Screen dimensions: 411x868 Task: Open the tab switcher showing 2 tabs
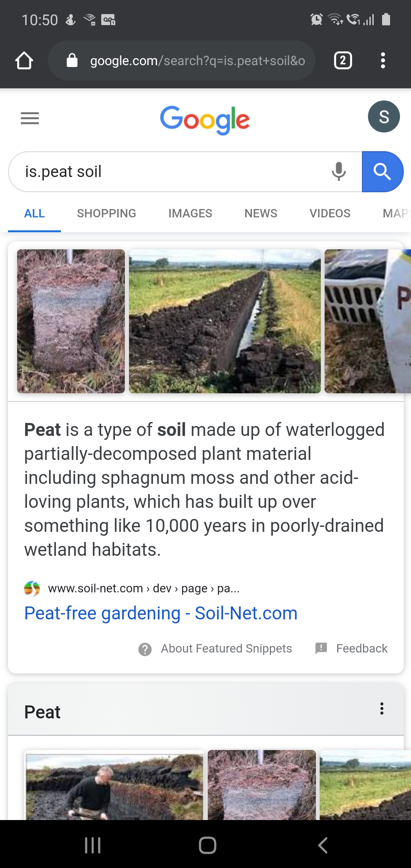coord(342,61)
